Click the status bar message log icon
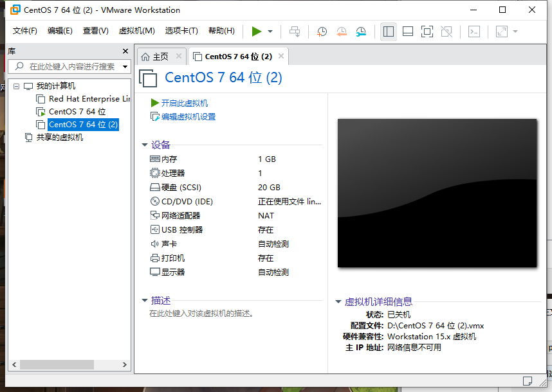This screenshot has width=552, height=392. [527, 380]
